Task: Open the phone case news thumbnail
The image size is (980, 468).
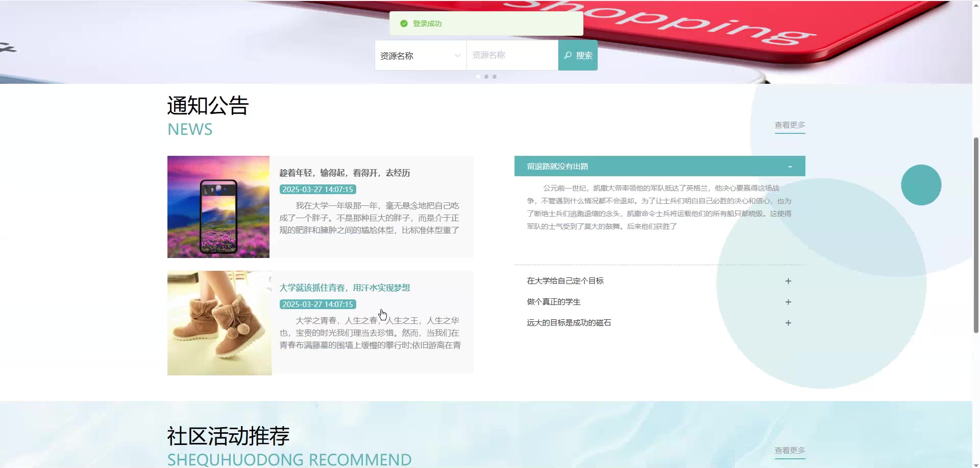Action: [x=218, y=207]
